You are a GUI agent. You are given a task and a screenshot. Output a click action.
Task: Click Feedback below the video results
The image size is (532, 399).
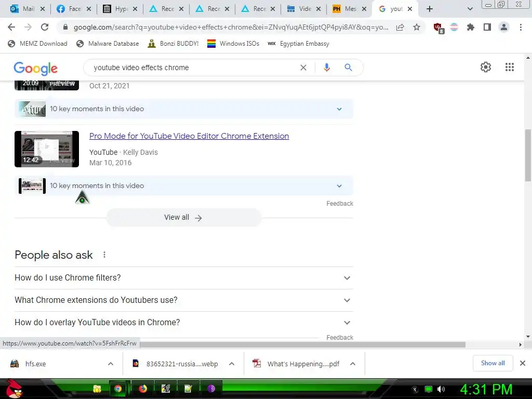tap(340, 204)
